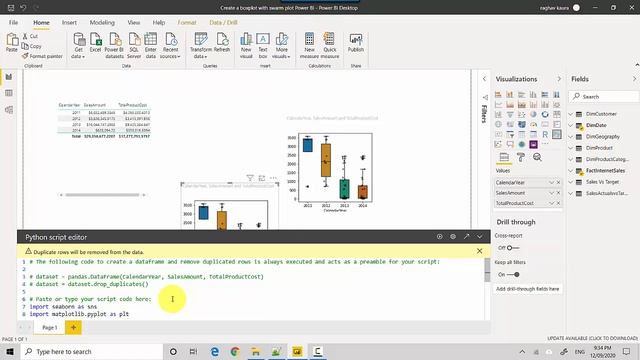This screenshot has height=360, width=640.
Task: Open the Format ribbon tab
Action: (x=187, y=22)
